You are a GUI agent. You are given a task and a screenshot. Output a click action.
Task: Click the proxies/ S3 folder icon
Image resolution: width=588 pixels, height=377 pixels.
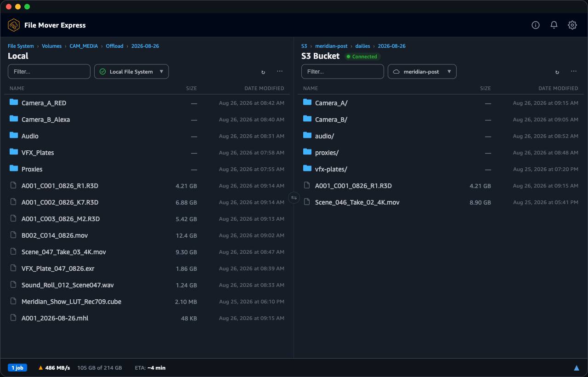(307, 152)
